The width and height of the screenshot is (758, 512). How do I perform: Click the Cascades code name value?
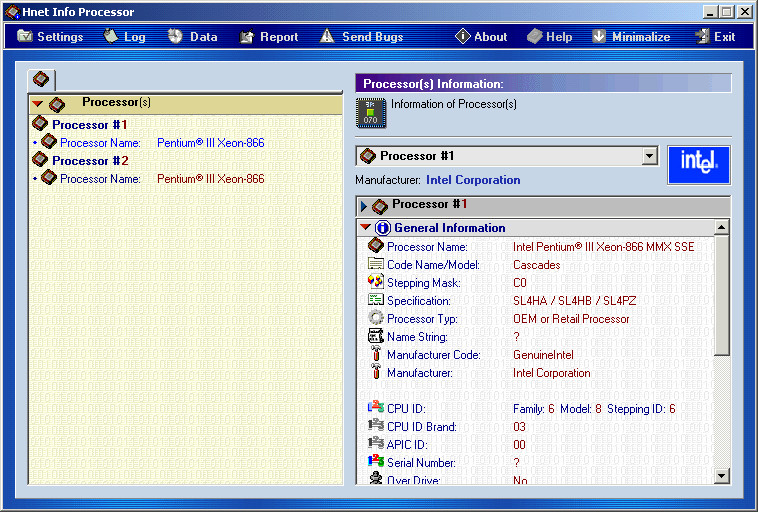tap(537, 265)
